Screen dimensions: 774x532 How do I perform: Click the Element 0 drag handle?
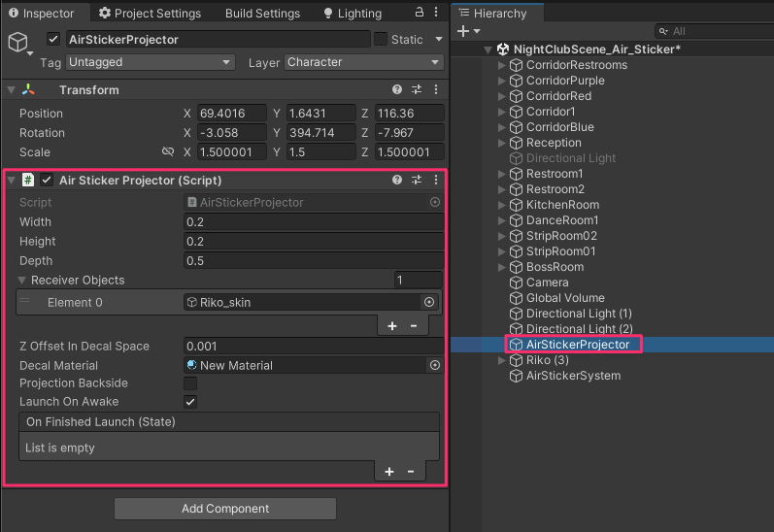[x=24, y=301]
